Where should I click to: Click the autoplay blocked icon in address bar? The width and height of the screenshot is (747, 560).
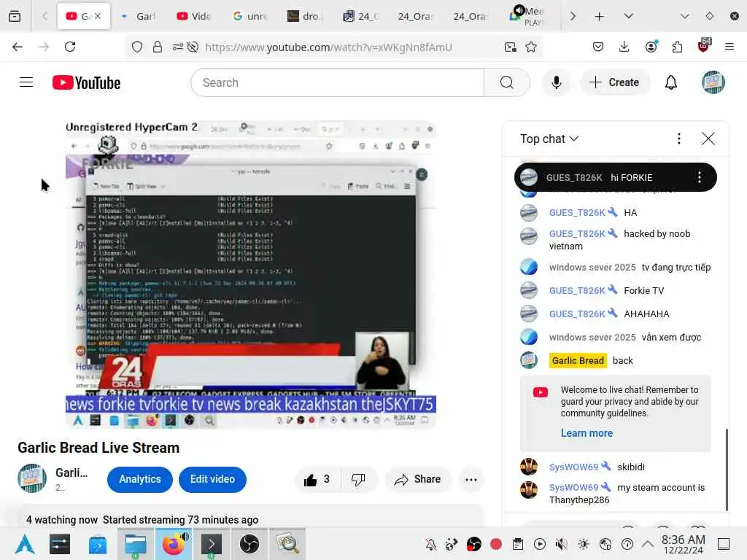(x=193, y=47)
